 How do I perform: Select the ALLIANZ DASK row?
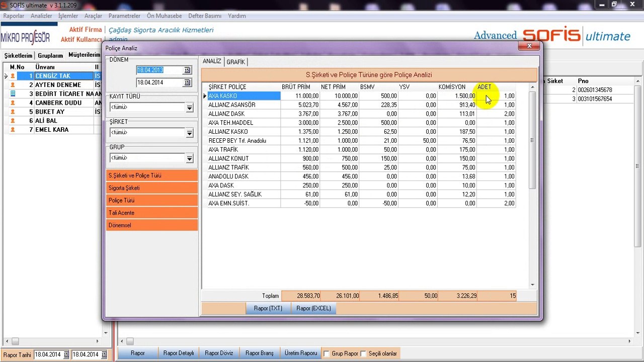(x=361, y=114)
